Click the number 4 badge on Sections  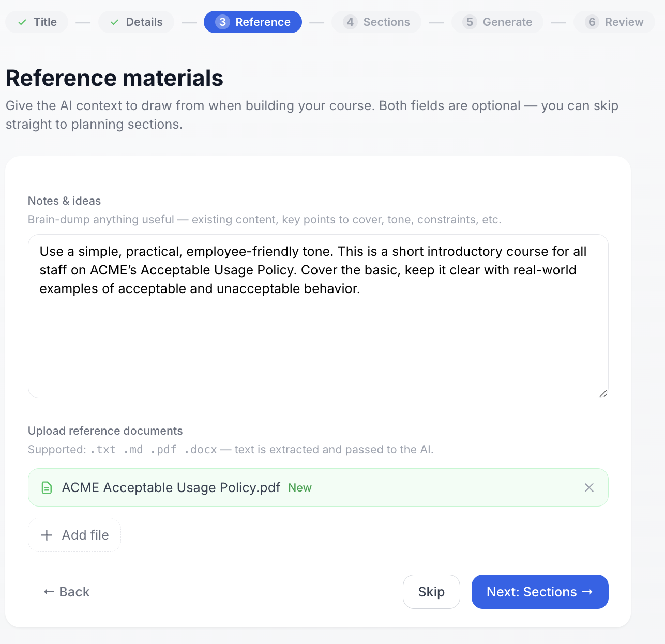pyautogui.click(x=350, y=22)
